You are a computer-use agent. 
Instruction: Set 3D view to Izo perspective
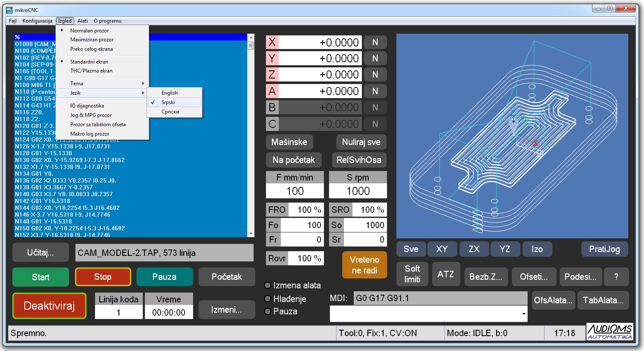537,249
